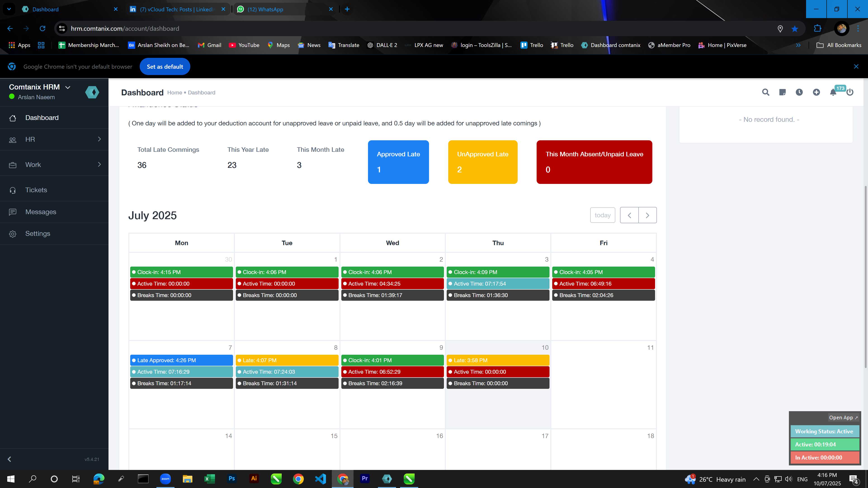Open Tickets in the sidebar
The height and width of the screenshot is (488, 868).
(54, 190)
